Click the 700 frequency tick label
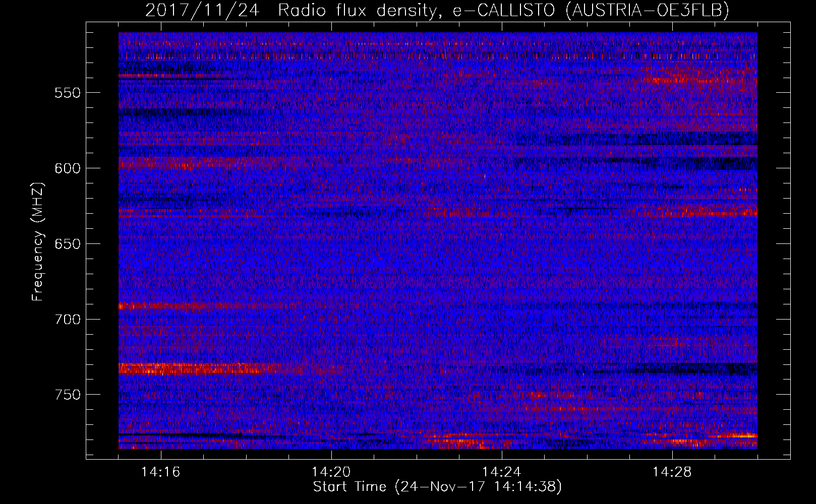The width and height of the screenshot is (816, 504). pos(68,320)
